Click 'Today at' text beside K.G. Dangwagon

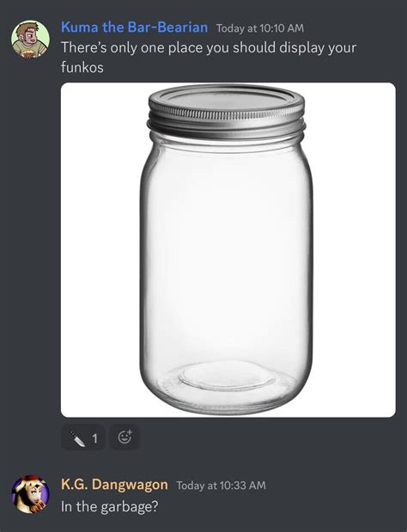[x=197, y=486]
